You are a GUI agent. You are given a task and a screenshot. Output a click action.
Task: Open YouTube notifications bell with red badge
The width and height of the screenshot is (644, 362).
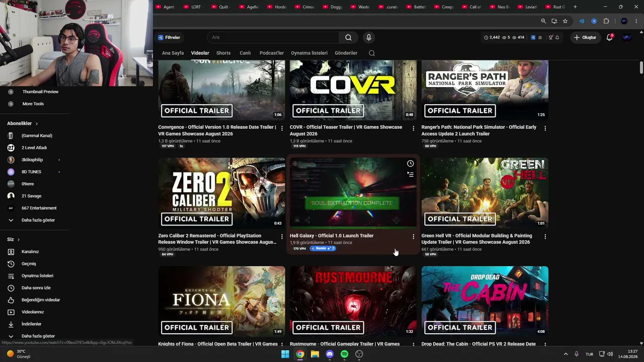click(609, 37)
